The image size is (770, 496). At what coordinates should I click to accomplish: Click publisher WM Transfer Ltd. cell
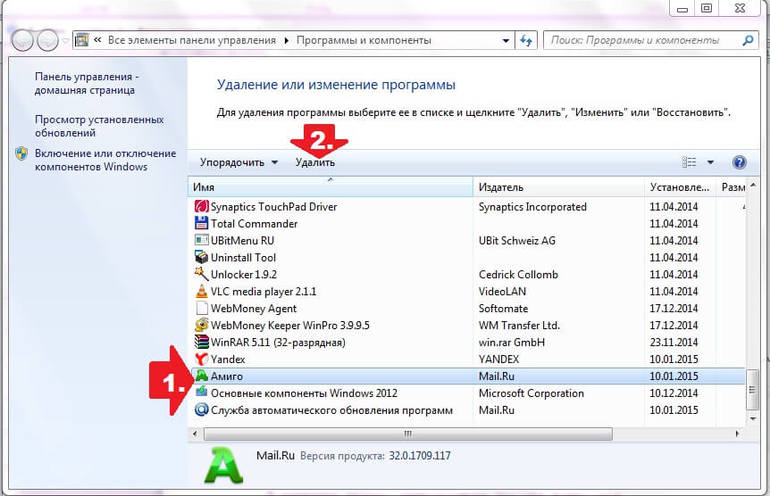click(x=519, y=325)
